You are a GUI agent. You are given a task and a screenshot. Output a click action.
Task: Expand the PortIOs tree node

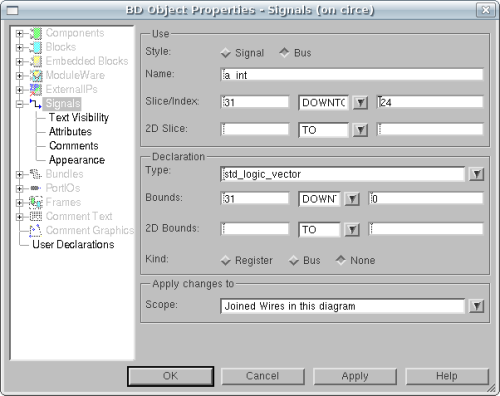click(20, 188)
